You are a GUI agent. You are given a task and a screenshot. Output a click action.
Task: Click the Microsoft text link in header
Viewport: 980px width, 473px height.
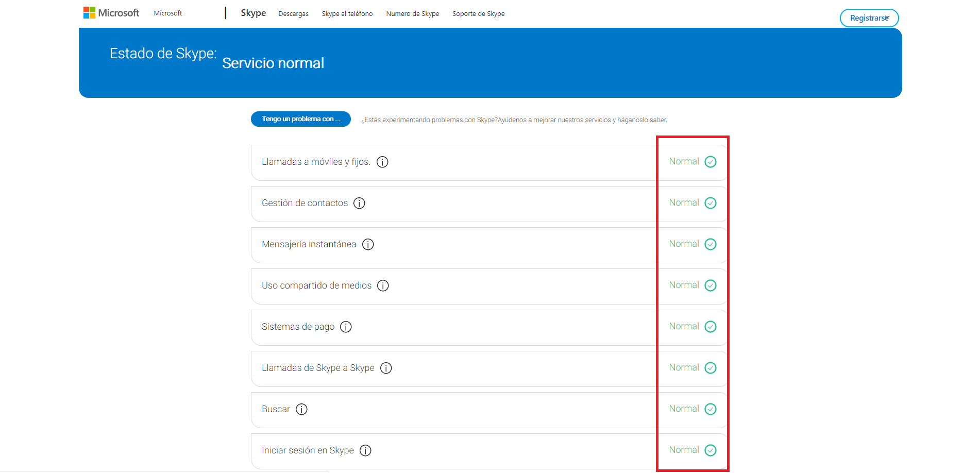[x=168, y=13]
